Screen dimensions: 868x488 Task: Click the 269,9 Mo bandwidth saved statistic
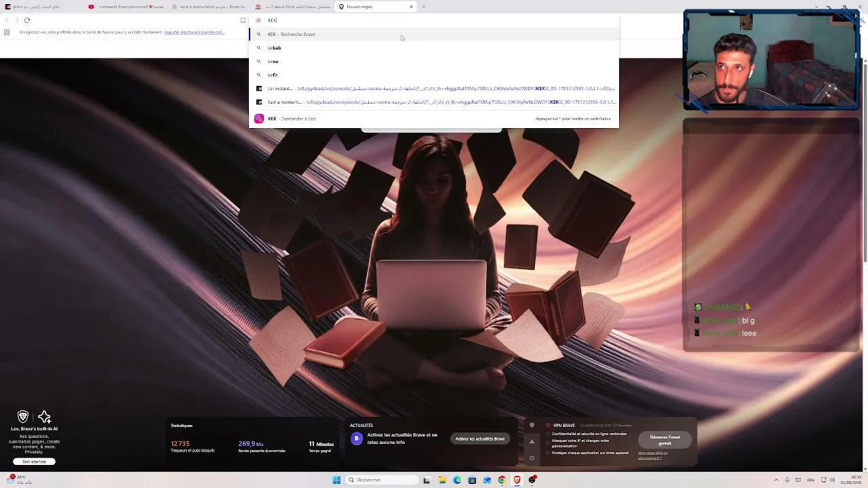[262, 447]
